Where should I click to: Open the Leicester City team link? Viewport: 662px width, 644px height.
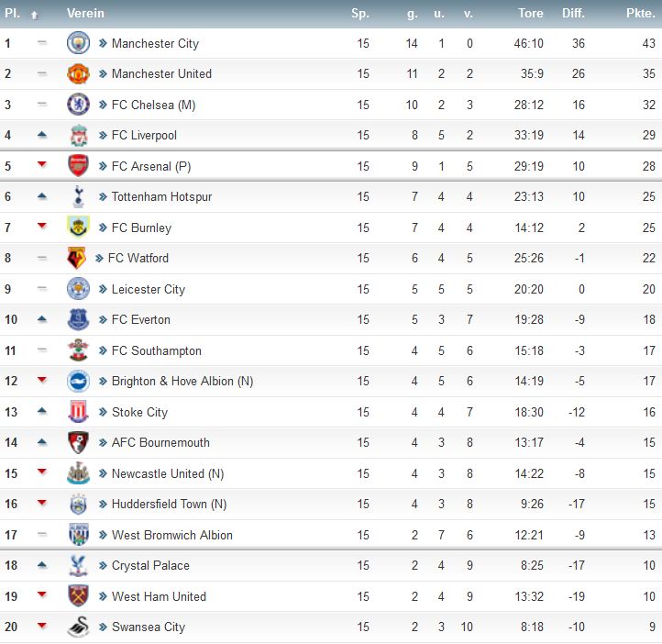(149, 289)
